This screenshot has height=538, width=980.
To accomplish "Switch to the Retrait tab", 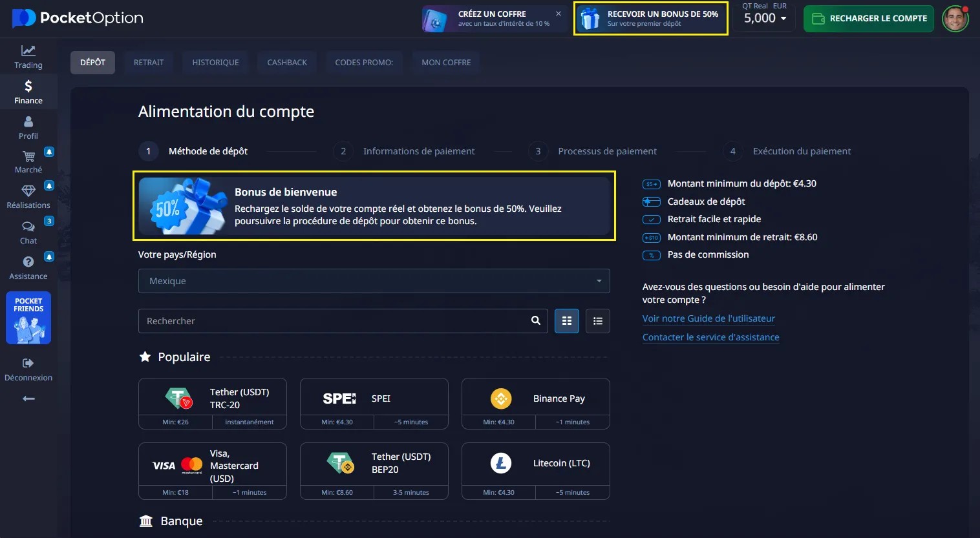I will click(149, 63).
